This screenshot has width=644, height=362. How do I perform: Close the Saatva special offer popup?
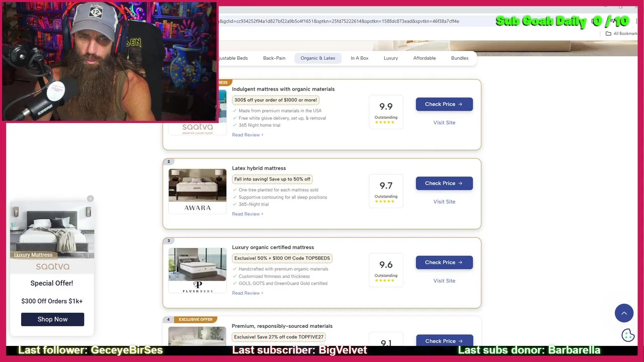(90, 199)
